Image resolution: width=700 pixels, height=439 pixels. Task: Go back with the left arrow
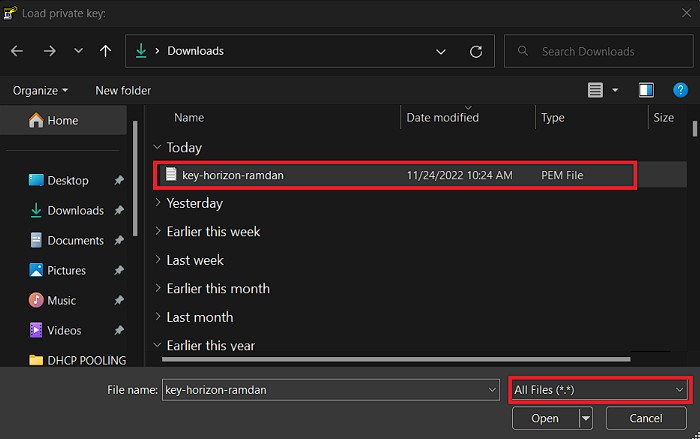point(17,51)
